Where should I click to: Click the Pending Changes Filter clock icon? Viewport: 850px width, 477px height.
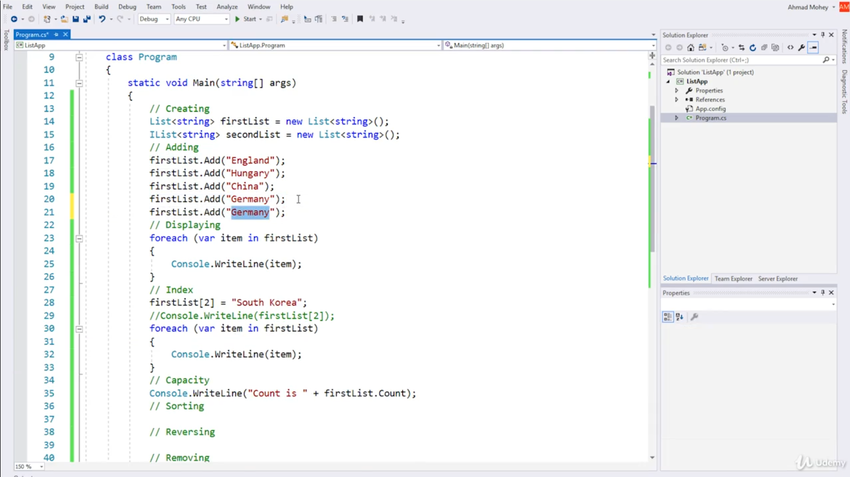[x=725, y=48]
